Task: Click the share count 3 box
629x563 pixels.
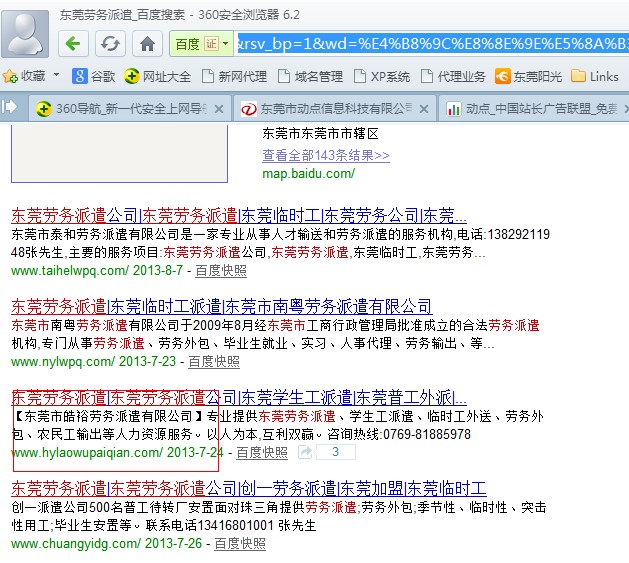Action: click(x=336, y=452)
